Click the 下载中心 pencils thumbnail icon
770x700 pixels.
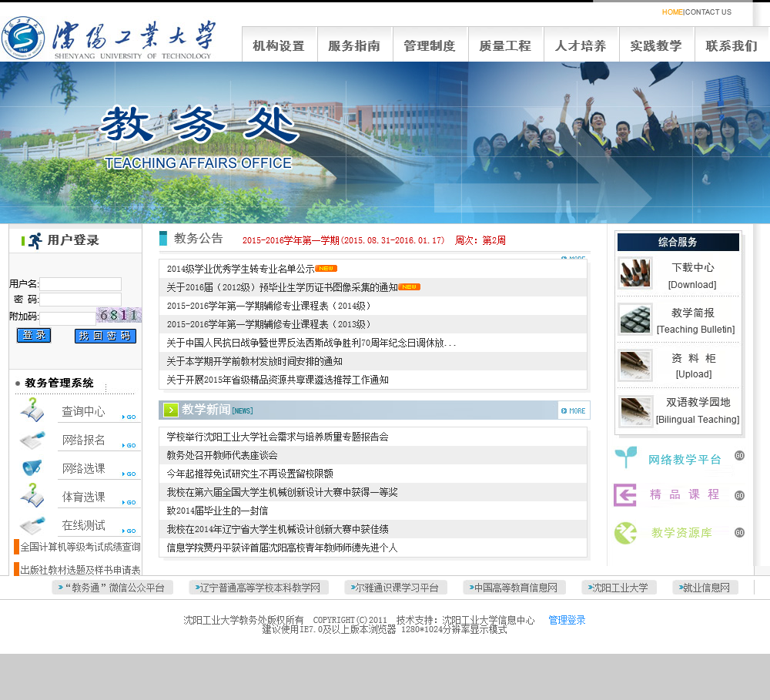[x=635, y=273]
